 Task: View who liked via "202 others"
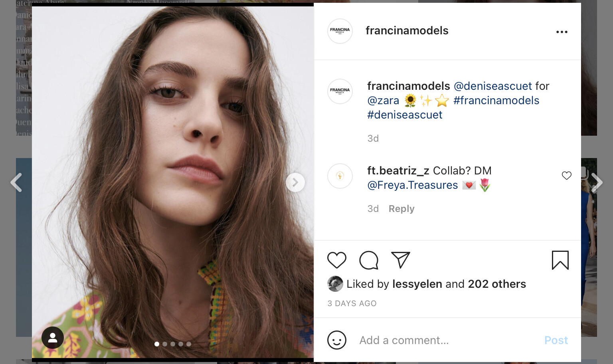coord(497,284)
